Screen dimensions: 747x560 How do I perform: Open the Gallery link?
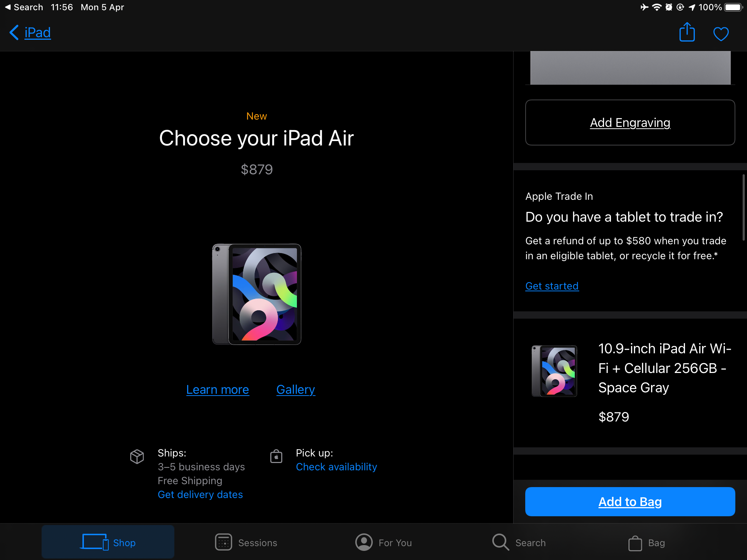click(x=295, y=389)
